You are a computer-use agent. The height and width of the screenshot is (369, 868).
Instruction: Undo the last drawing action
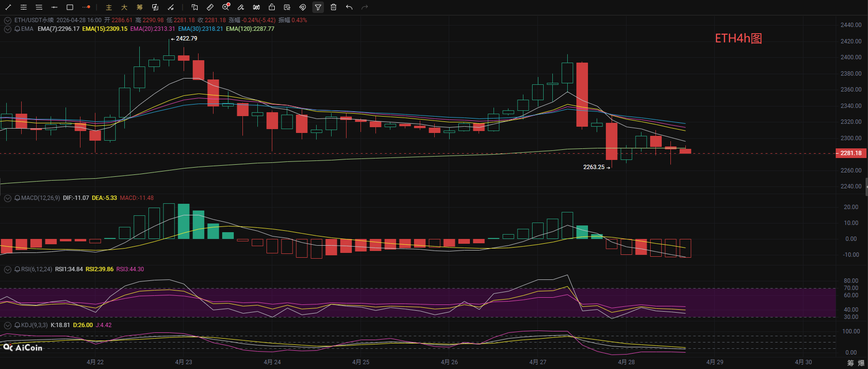pyautogui.click(x=349, y=7)
